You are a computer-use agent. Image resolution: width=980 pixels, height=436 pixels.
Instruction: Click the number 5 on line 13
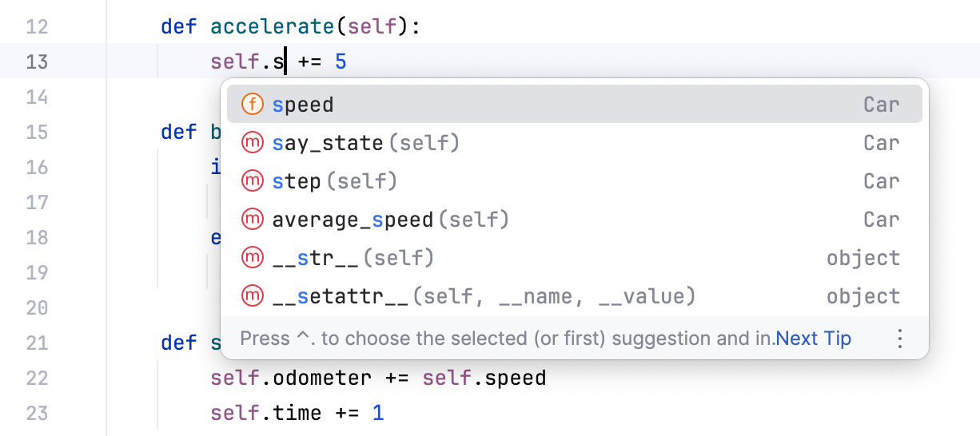(x=341, y=61)
